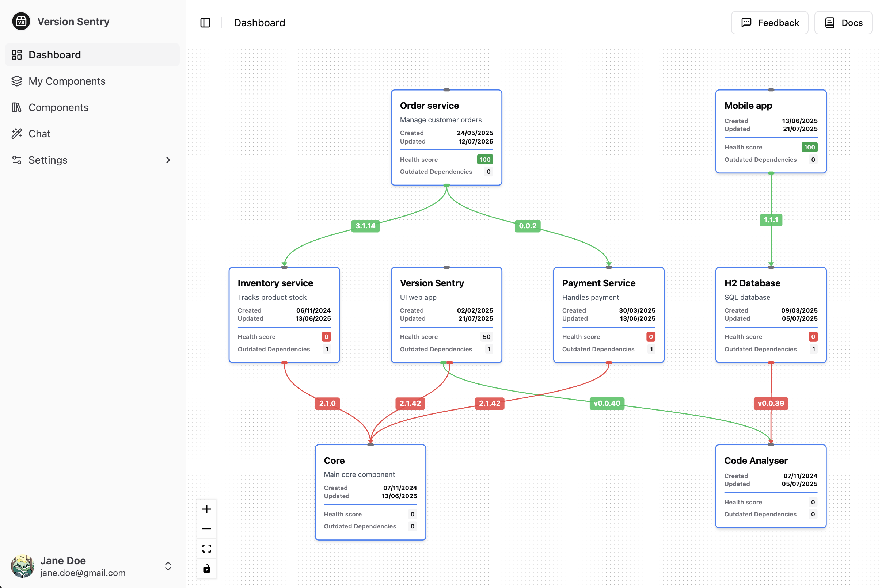The height and width of the screenshot is (588, 882).
Task: Open the Settings menu entry
Action: [92, 160]
